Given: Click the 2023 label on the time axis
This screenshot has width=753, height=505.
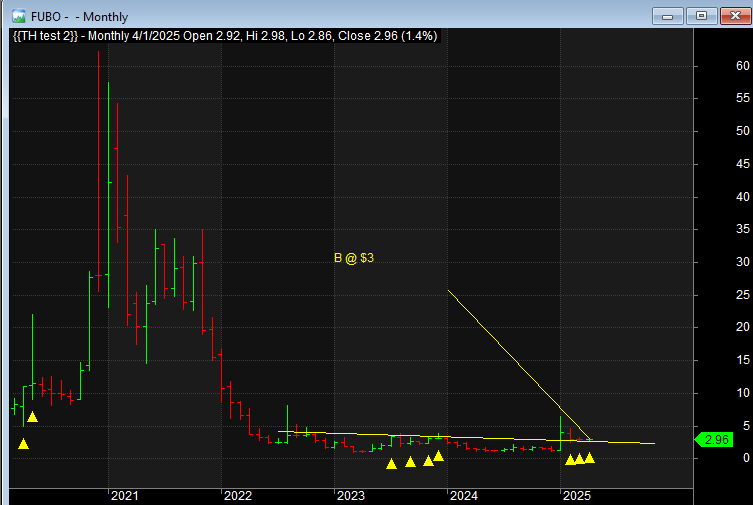Looking at the screenshot, I should pos(351,496).
